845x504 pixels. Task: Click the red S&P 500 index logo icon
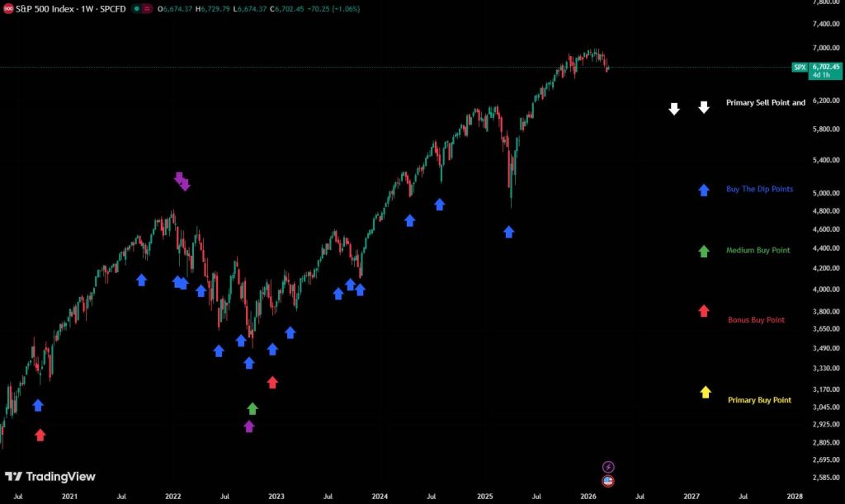[x=8, y=9]
